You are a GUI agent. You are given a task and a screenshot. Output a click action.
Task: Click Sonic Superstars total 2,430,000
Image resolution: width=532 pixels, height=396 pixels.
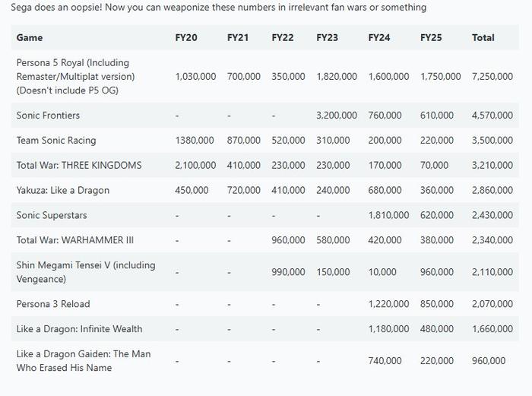492,215
